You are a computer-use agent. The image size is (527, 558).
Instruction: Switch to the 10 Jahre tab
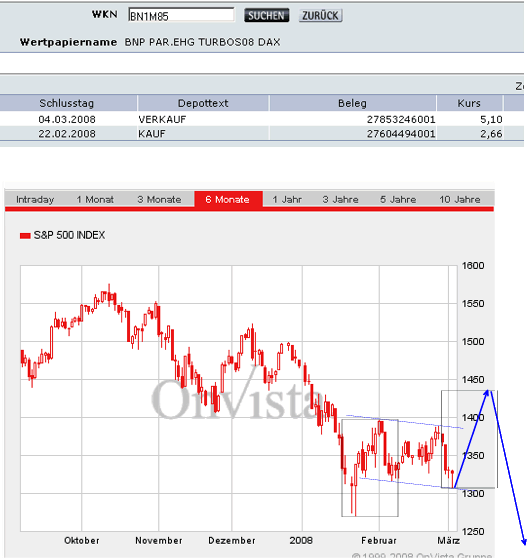click(x=459, y=199)
